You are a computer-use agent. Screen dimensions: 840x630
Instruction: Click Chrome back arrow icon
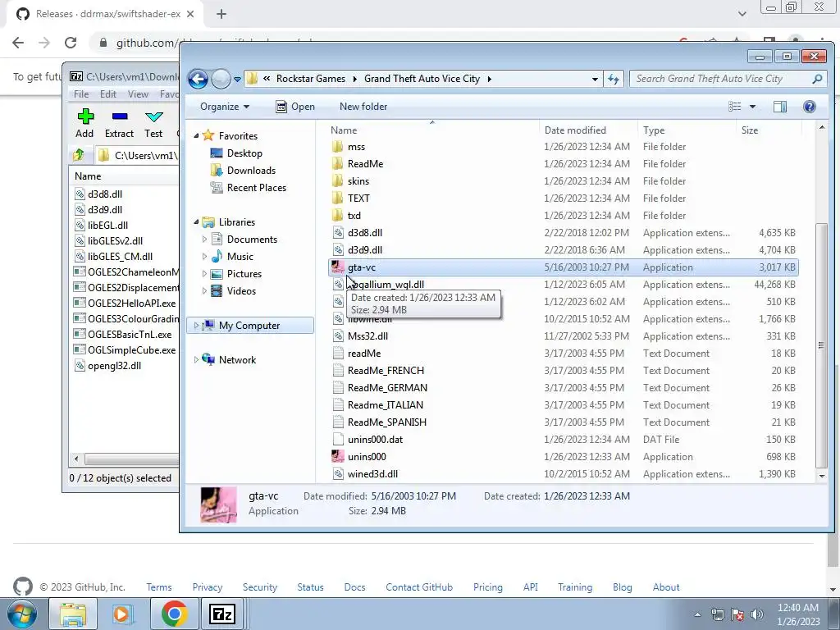[x=18, y=43]
